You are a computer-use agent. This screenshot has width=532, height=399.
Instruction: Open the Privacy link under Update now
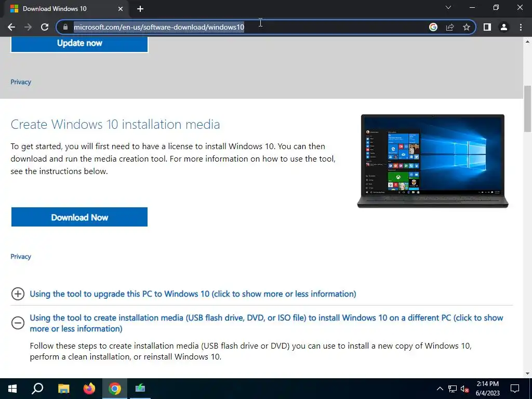pyautogui.click(x=21, y=82)
